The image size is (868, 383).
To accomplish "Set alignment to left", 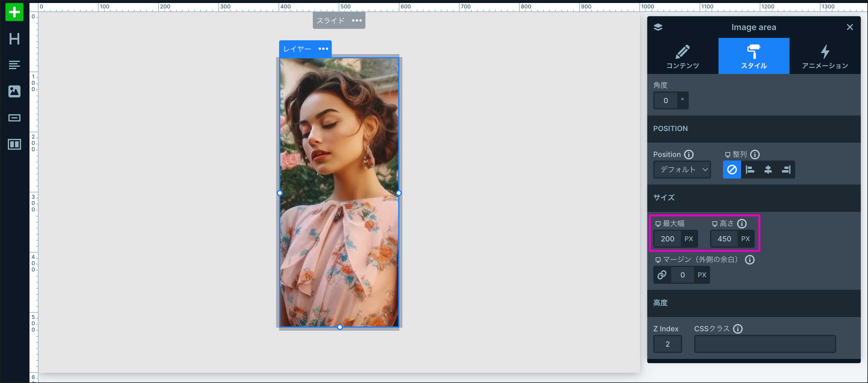I will 750,170.
